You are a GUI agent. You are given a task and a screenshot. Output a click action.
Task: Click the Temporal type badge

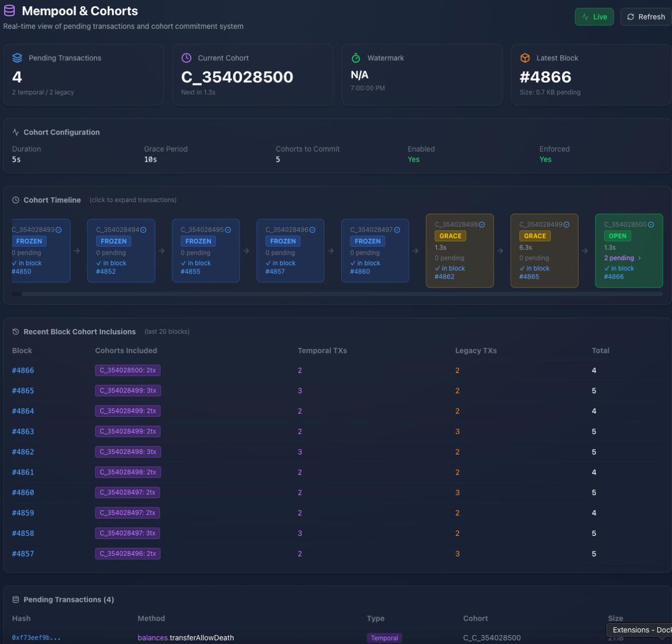(384, 638)
